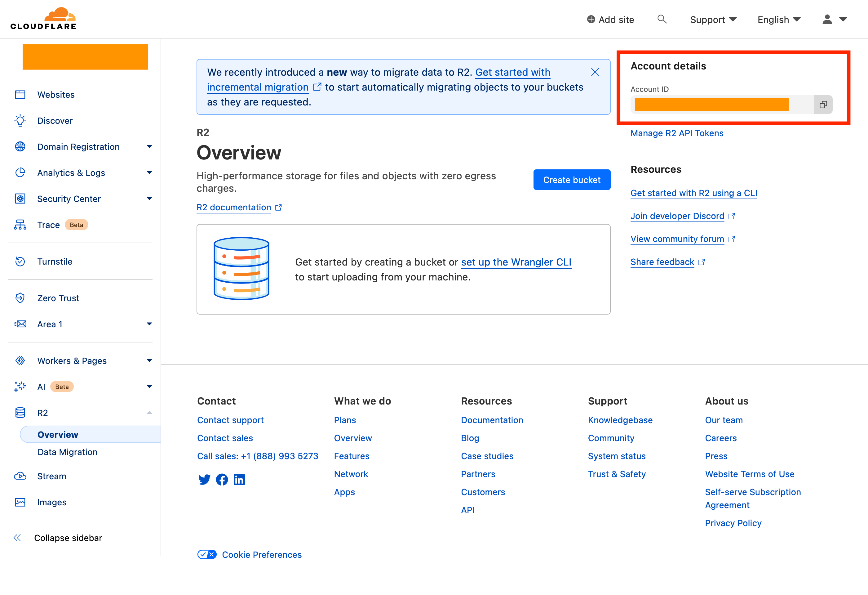This screenshot has width=868, height=595.
Task: Toggle the Cookie Preferences switch
Action: [206, 554]
